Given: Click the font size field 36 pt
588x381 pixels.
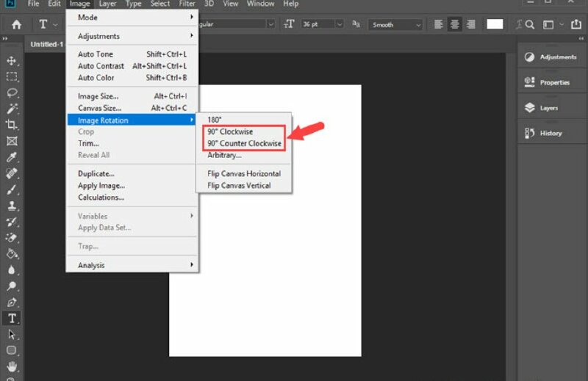Looking at the screenshot, I should pos(318,24).
